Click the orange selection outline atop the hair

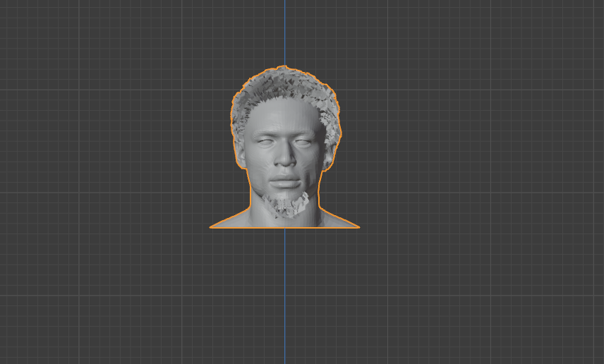point(284,66)
